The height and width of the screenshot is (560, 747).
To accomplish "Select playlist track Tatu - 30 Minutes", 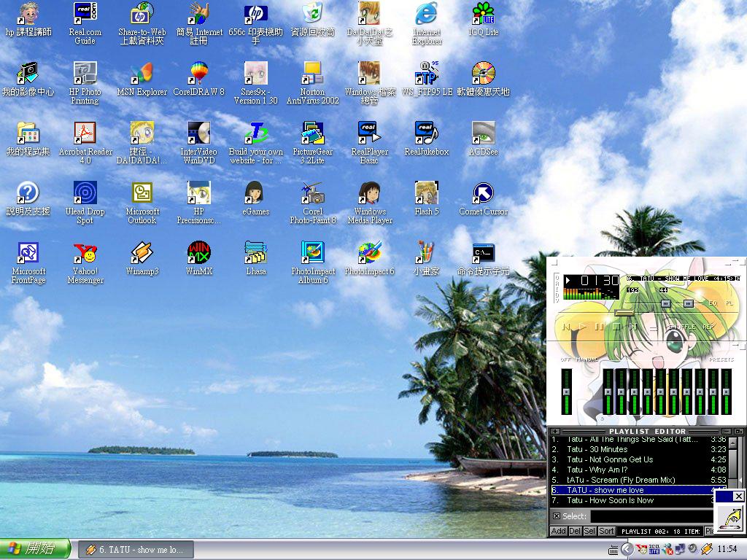I will pyautogui.click(x=638, y=449).
